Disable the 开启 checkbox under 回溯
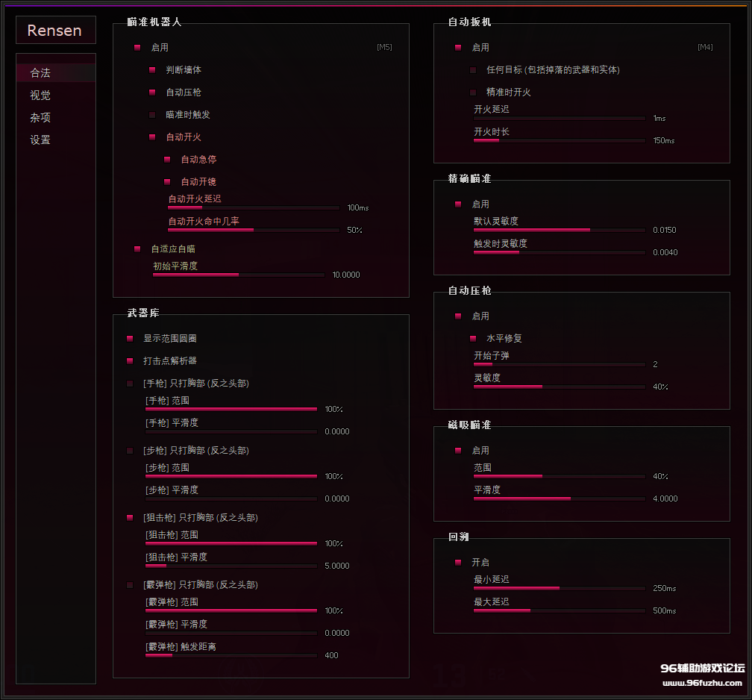The height and width of the screenshot is (700, 752). pos(458,563)
